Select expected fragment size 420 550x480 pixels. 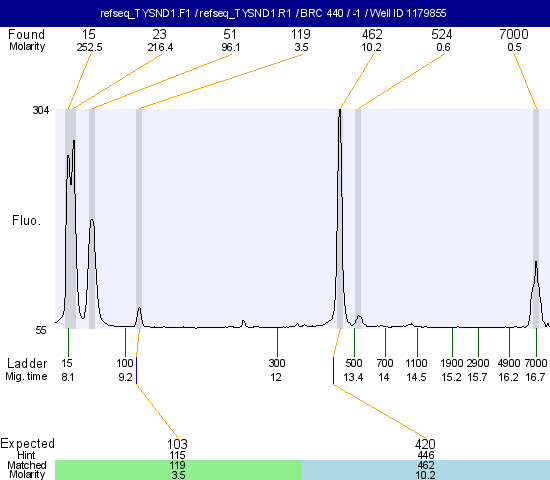pos(425,444)
